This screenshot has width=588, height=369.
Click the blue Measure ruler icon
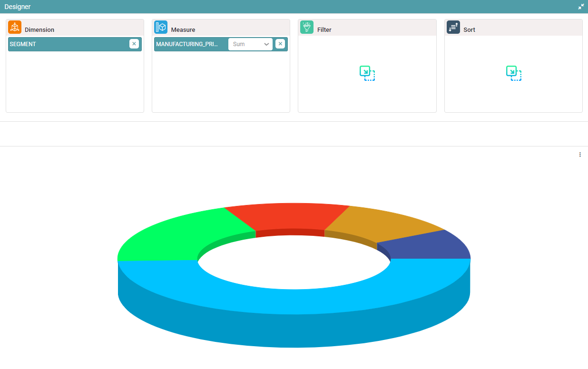(161, 28)
